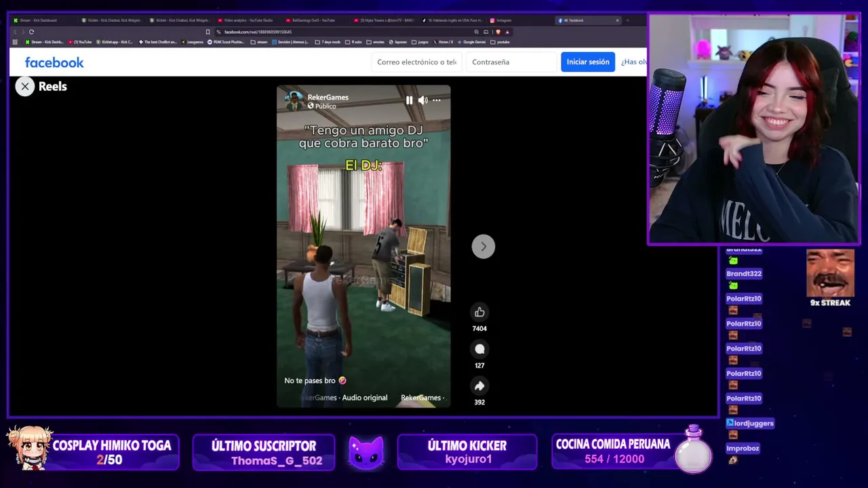Expand the R subs bookmarks folder
868x488 pixels.
[x=354, y=42]
